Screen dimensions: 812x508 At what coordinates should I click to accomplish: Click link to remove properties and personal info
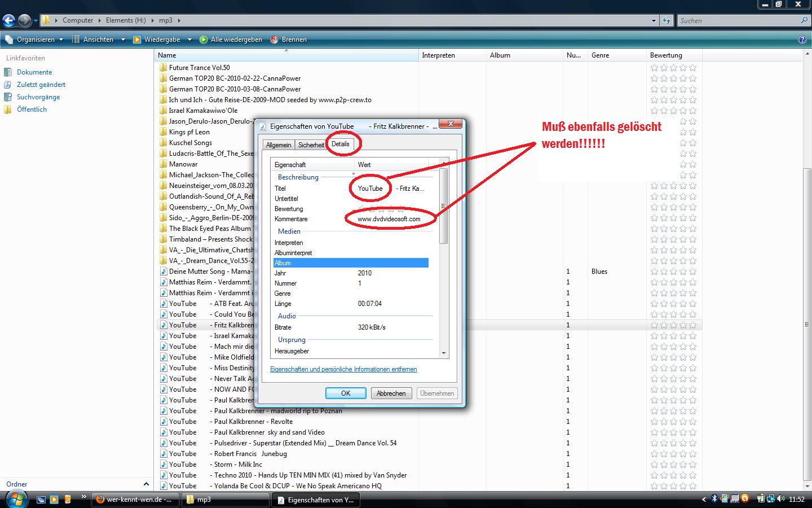[x=343, y=369]
